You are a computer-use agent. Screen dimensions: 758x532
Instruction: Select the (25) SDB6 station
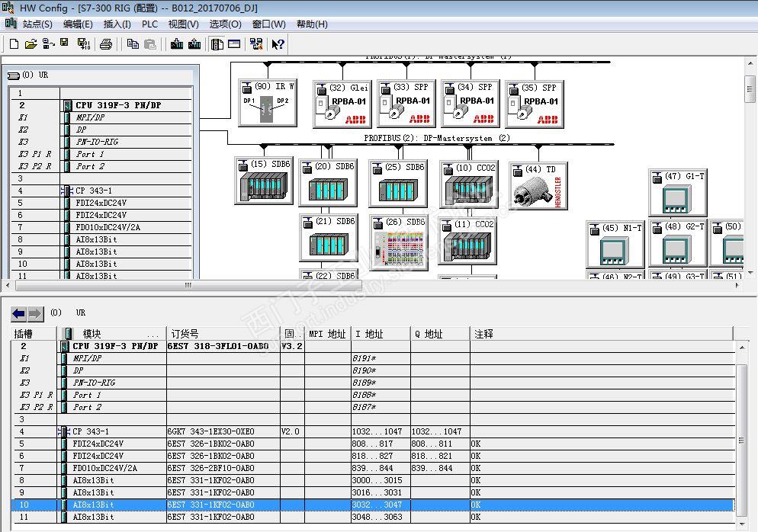pos(398,183)
